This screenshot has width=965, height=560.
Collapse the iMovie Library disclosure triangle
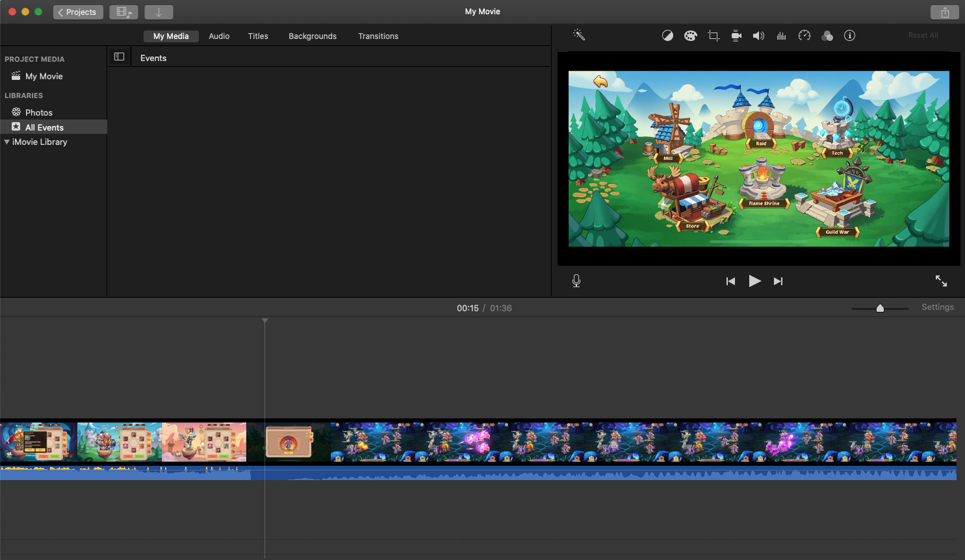point(7,142)
